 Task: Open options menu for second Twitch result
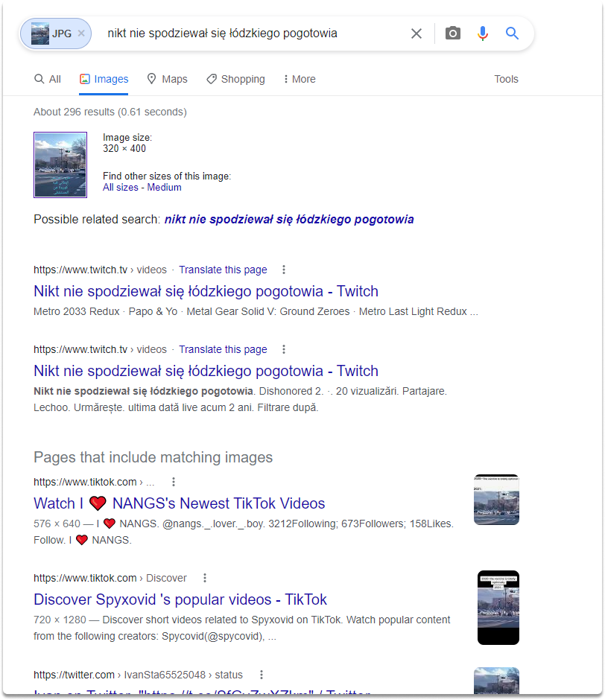coord(283,349)
